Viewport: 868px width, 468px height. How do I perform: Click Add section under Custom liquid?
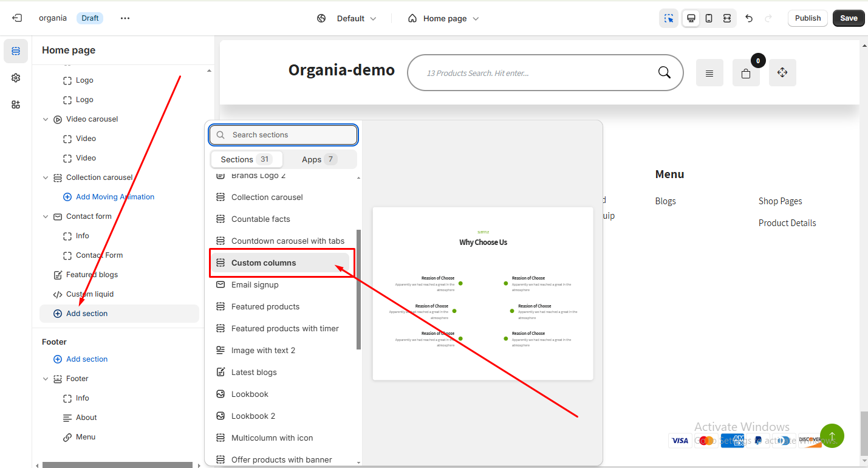pyautogui.click(x=119, y=314)
